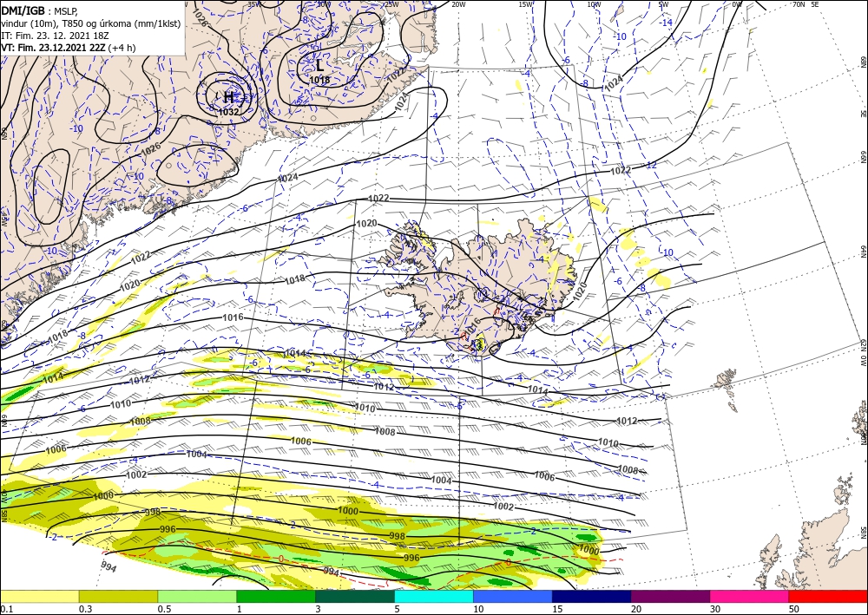Click the IT: Fim. 23. 12. 2021 18Z line

[55, 36]
